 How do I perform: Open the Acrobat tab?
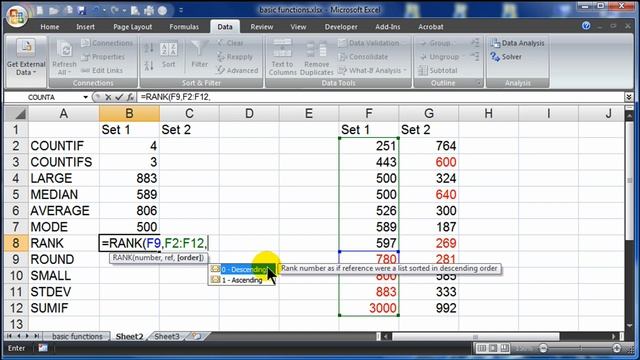pos(431,27)
